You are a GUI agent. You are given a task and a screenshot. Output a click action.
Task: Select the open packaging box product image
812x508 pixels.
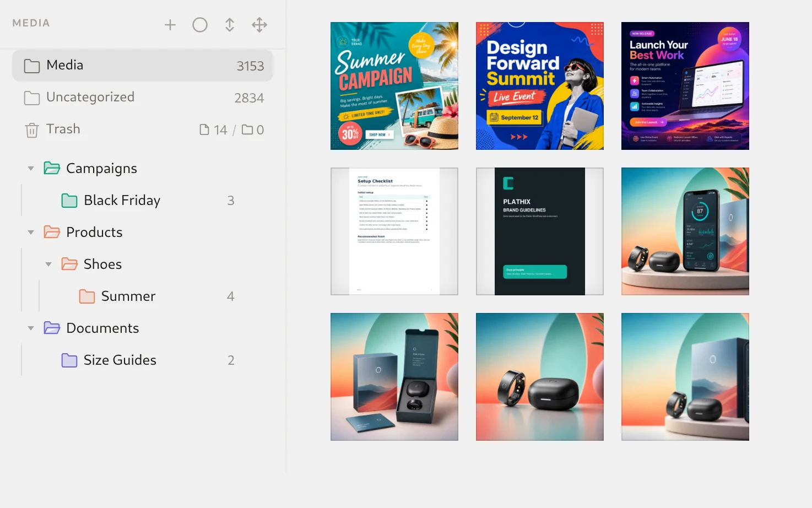point(394,377)
